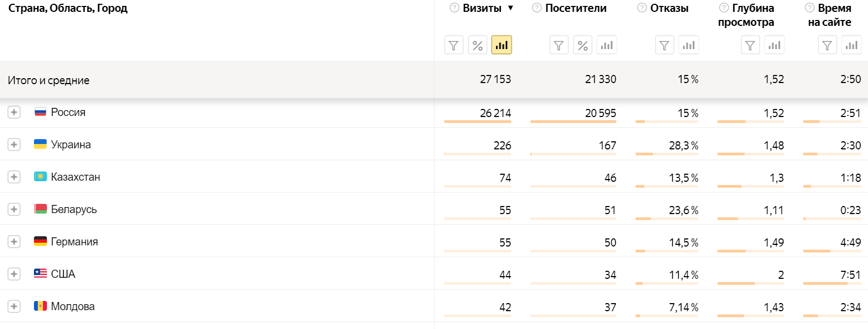Toggle percent display for Визиты column

pyautogui.click(x=478, y=45)
